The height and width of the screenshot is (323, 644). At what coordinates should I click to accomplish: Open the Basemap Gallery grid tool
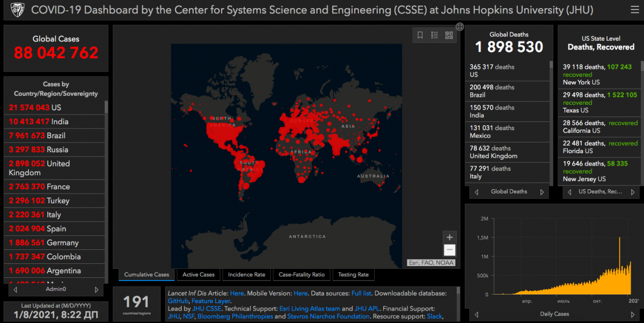tap(449, 35)
